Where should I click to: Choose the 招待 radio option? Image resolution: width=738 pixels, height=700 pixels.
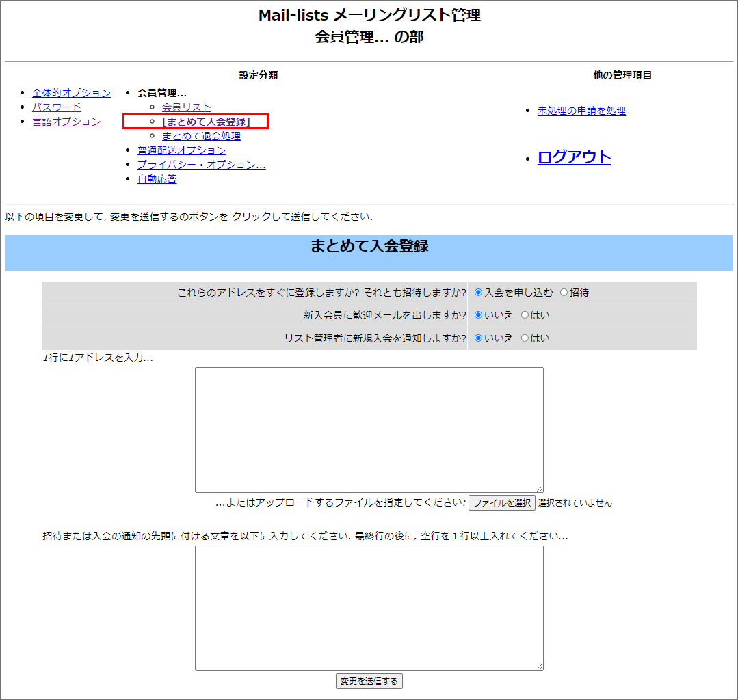coord(564,293)
